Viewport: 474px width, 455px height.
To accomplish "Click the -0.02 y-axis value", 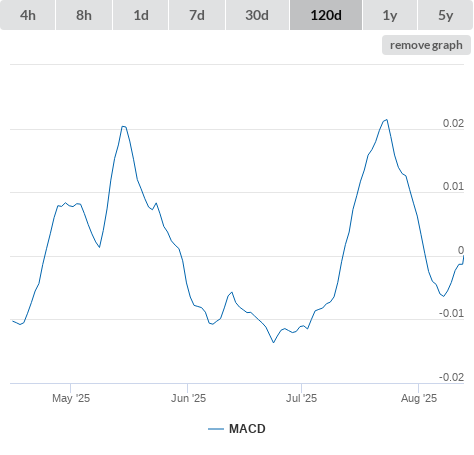I will coord(451,377).
